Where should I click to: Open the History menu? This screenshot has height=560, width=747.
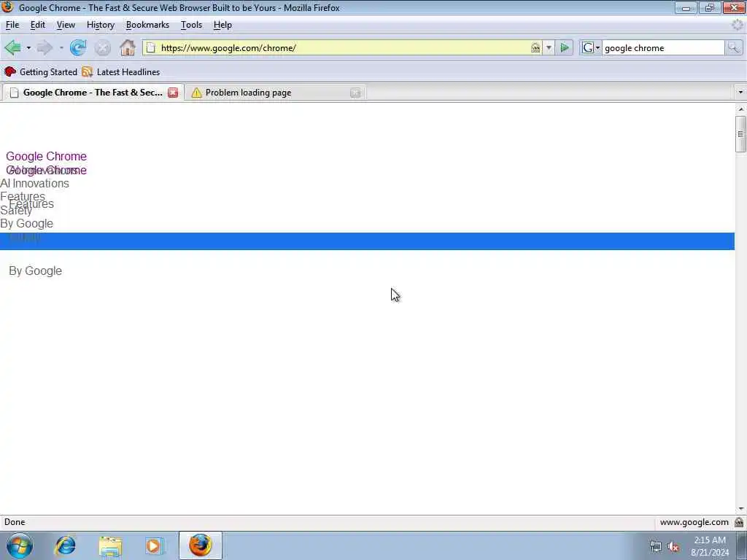click(x=101, y=25)
